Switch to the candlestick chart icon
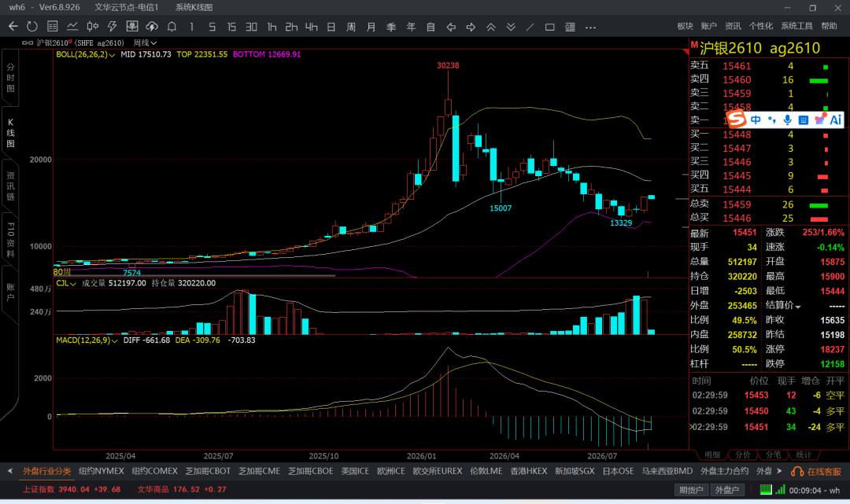 pos(93,27)
